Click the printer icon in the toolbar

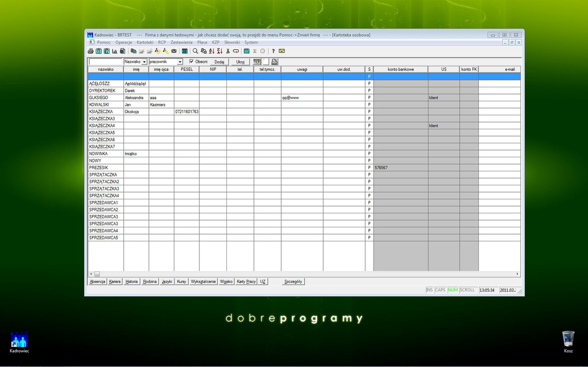tap(91, 51)
